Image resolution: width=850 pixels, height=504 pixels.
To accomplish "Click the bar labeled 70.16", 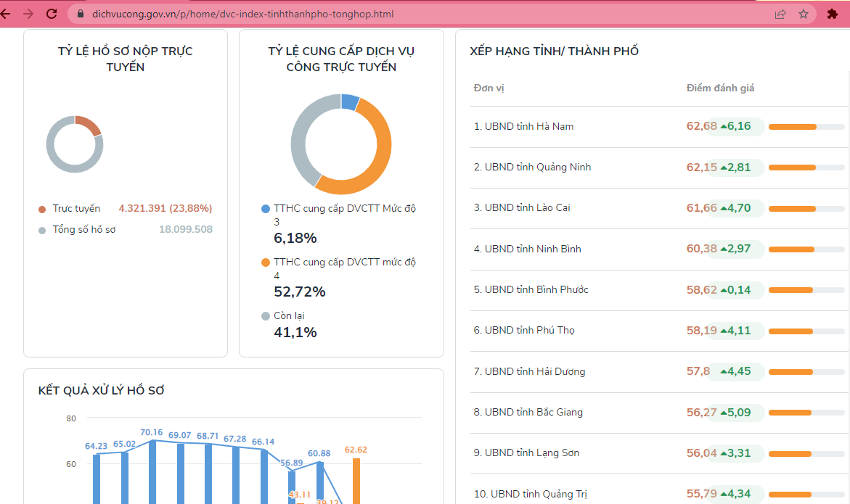I will pyautogui.click(x=152, y=471).
